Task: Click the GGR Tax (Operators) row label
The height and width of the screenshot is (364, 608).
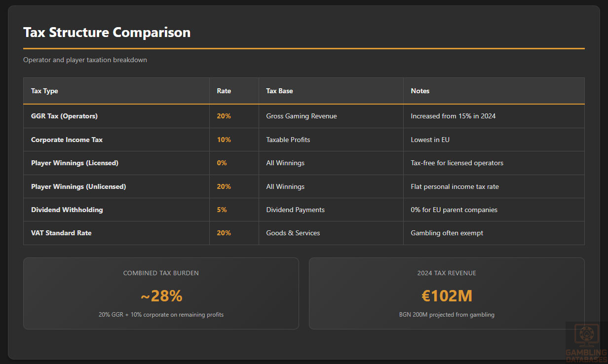Action: coord(64,116)
